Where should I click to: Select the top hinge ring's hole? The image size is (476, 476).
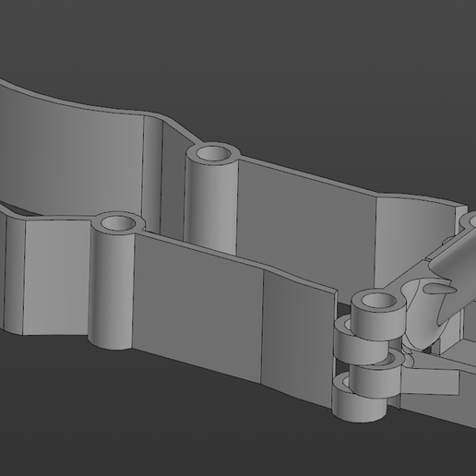pyautogui.click(x=378, y=301)
